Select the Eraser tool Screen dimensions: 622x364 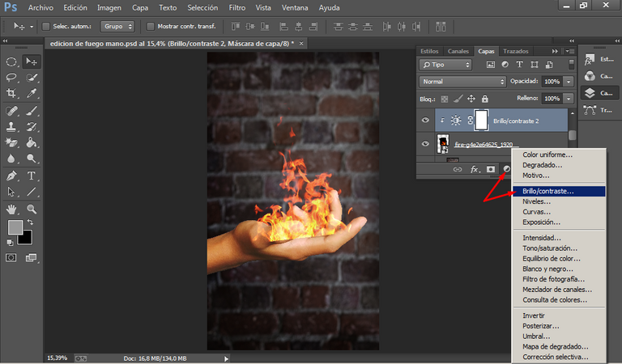click(11, 142)
